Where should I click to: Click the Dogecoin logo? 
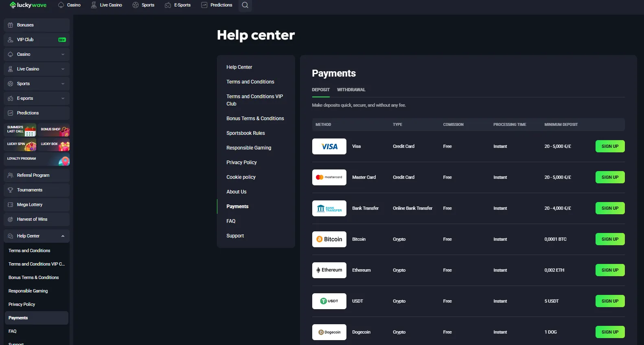click(329, 332)
